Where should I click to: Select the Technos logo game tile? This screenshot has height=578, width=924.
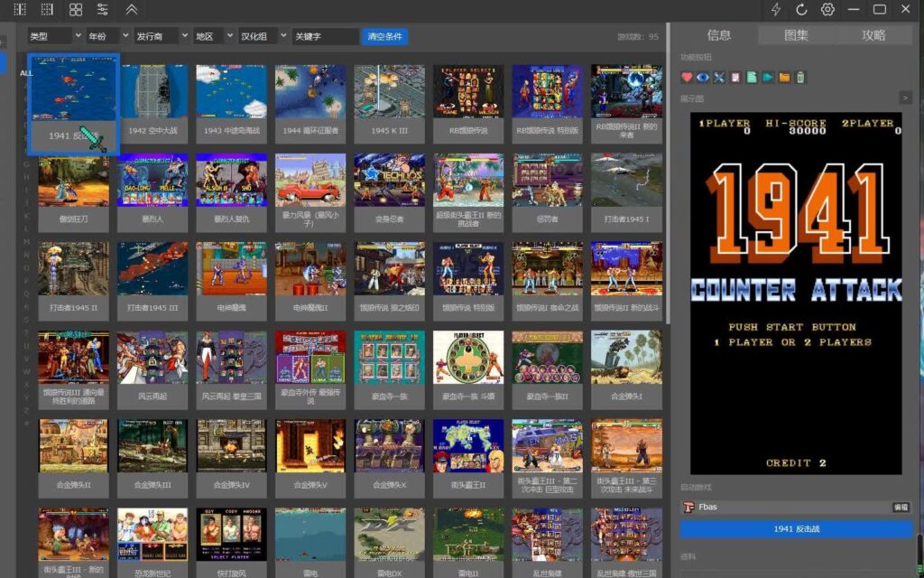pos(390,192)
